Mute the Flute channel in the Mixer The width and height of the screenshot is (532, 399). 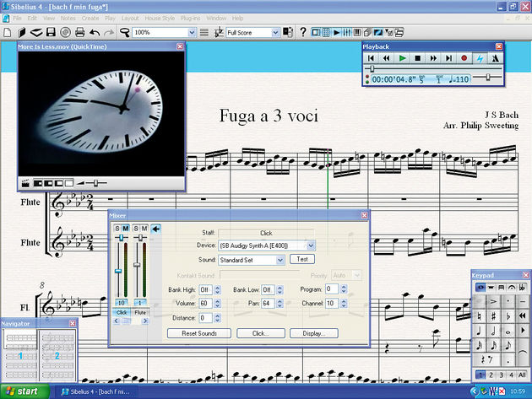coord(144,229)
